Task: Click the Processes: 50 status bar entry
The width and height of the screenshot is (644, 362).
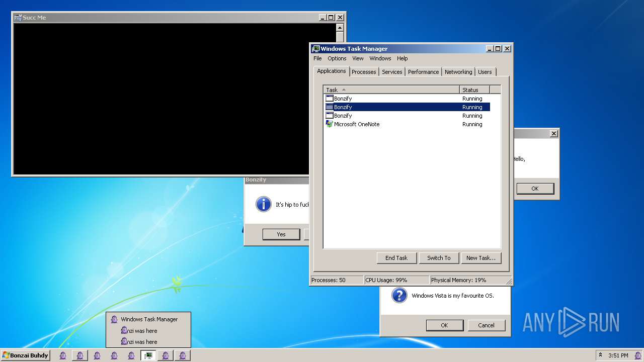Action: pos(337,280)
